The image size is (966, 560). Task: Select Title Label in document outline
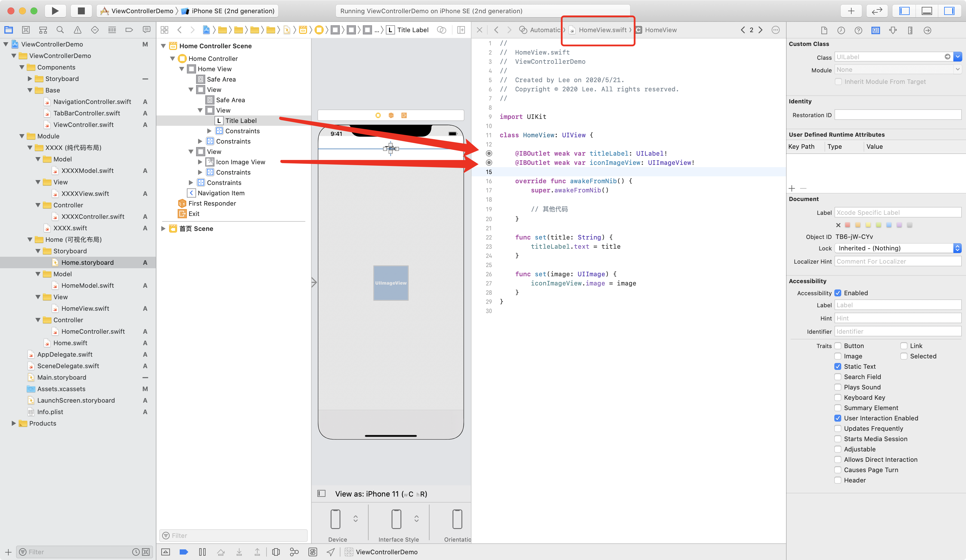click(241, 121)
